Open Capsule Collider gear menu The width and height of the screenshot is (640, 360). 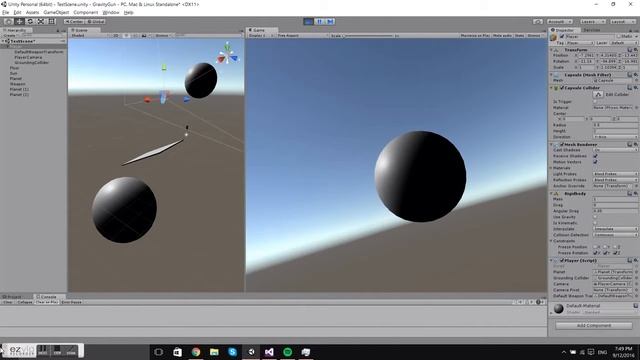coord(636,88)
